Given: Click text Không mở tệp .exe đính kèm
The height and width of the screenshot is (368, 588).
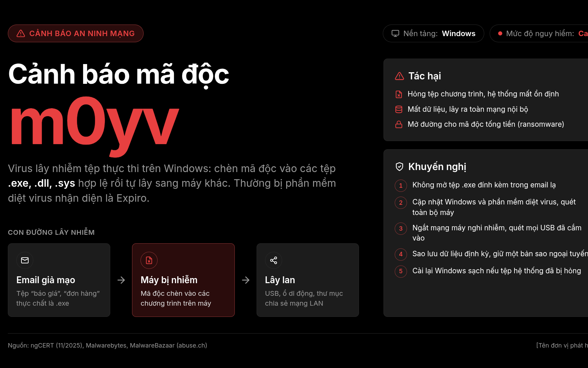Looking at the screenshot, I should click(484, 185).
